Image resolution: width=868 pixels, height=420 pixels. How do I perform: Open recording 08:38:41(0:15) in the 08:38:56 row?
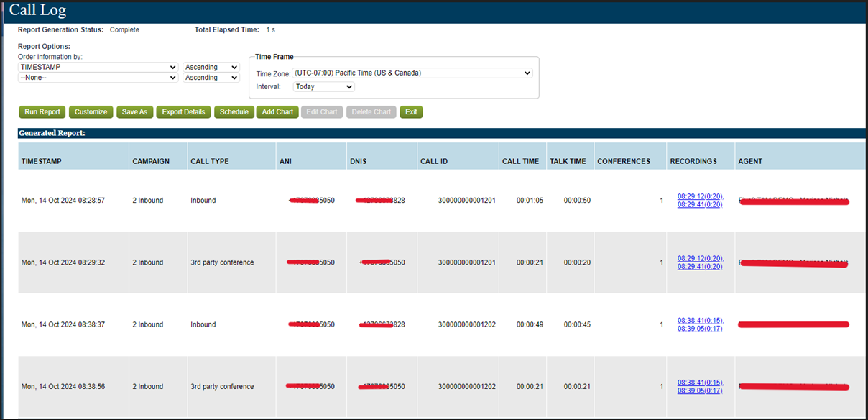[701, 382]
